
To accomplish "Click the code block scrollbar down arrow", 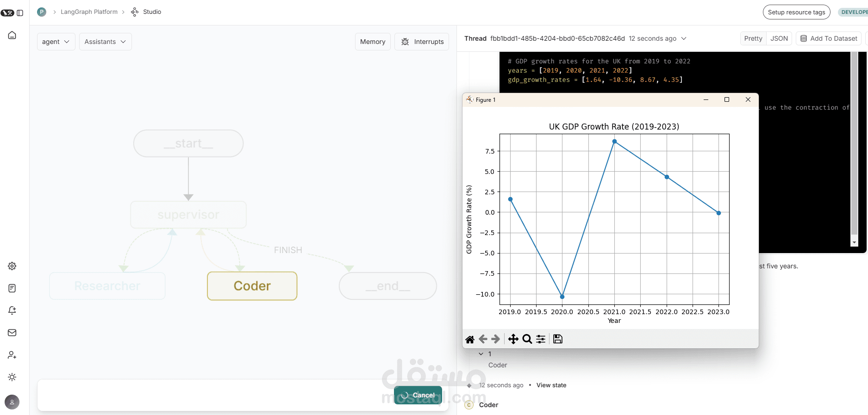I will pyautogui.click(x=855, y=242).
